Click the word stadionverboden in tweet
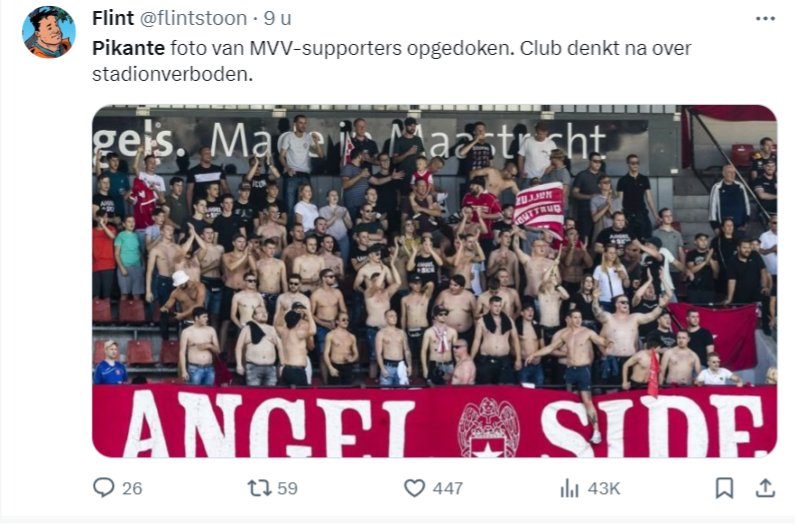This screenshot has height=524, width=795. 171,74
